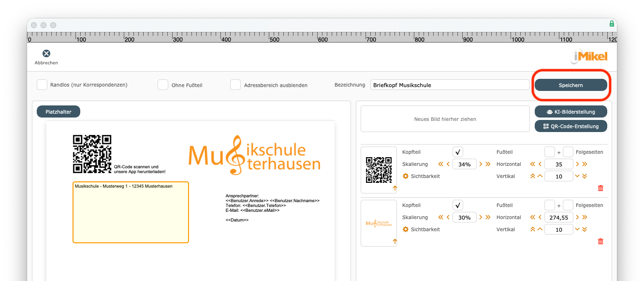Click the <<Datum>> placeholder text in the preview

tap(237, 220)
